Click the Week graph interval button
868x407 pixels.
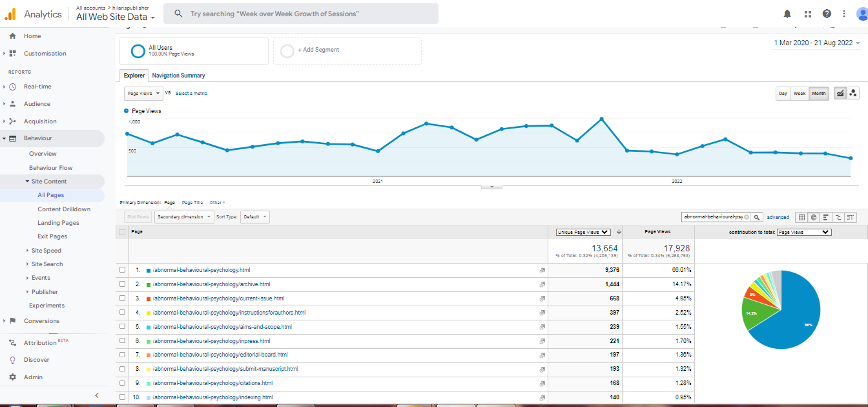coord(799,94)
